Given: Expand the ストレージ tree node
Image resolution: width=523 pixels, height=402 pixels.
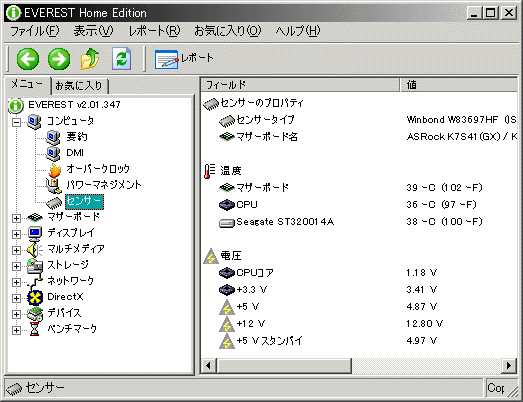Looking at the screenshot, I should coord(16,266).
